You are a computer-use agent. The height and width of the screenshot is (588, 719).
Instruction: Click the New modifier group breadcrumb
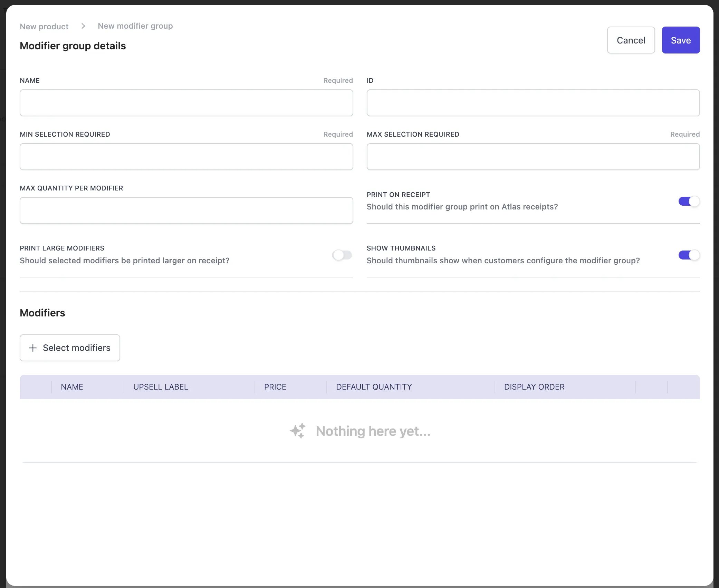point(135,26)
